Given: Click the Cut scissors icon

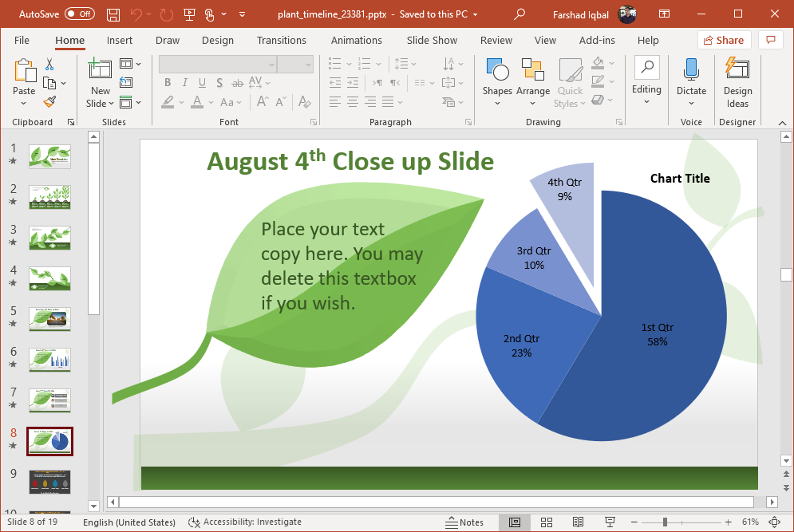Looking at the screenshot, I should click(49, 65).
